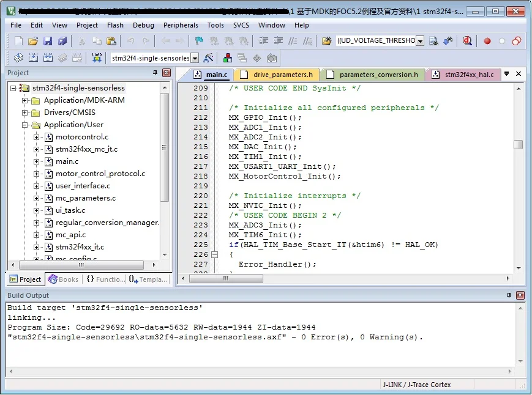The width and height of the screenshot is (532, 395).
Task: Switch to the Templates panel tab
Action: coord(148,279)
